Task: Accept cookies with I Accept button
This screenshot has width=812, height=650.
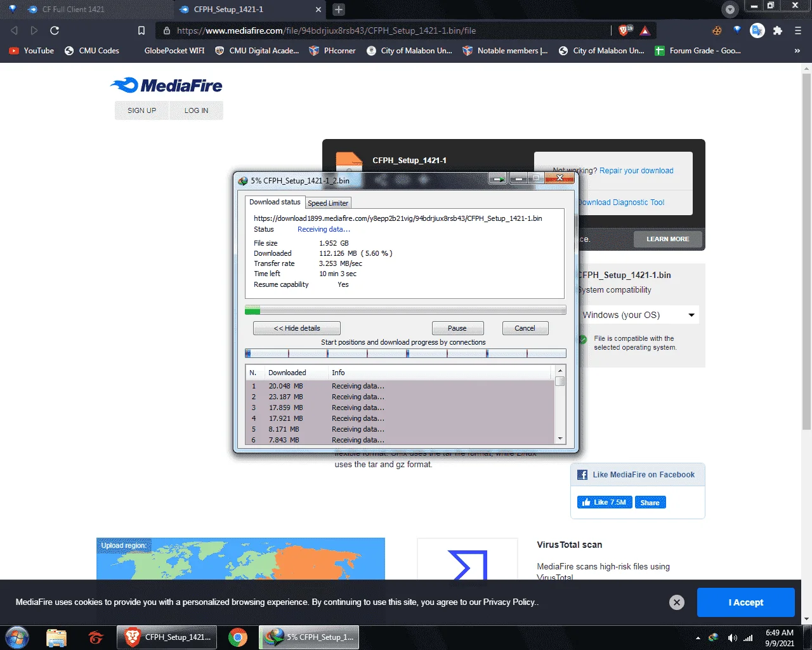Action: tap(745, 602)
